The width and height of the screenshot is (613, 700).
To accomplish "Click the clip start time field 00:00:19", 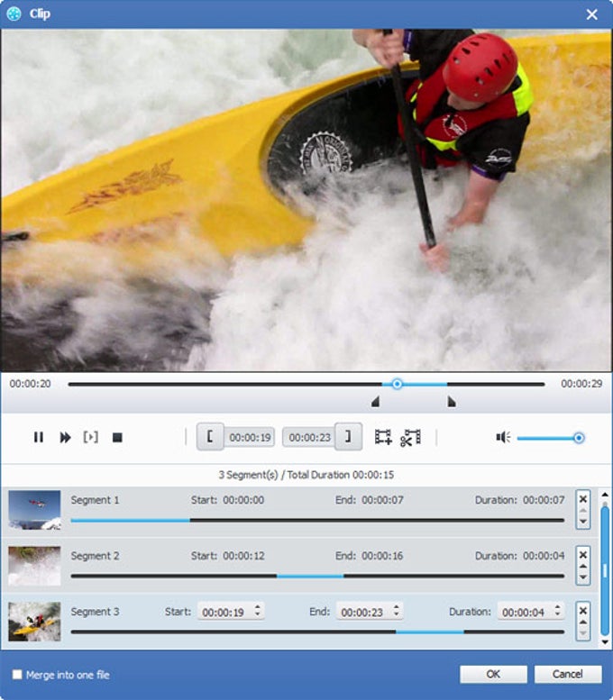I will coord(250,437).
